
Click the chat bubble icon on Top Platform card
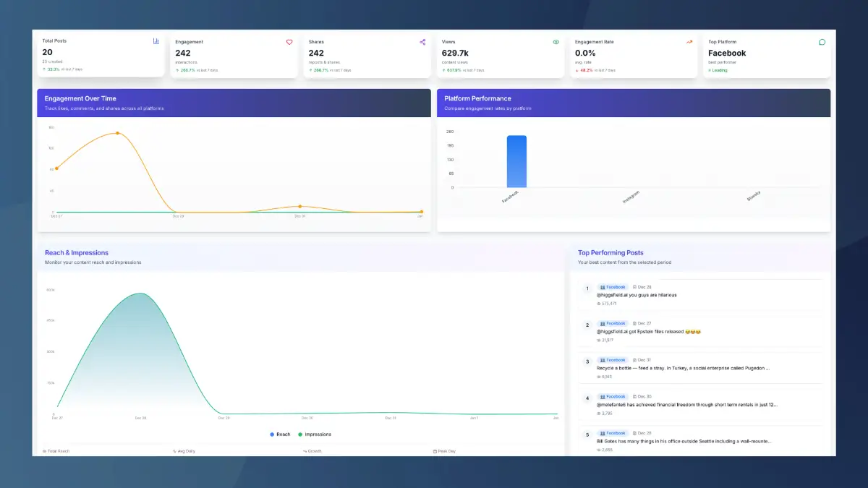click(x=822, y=42)
